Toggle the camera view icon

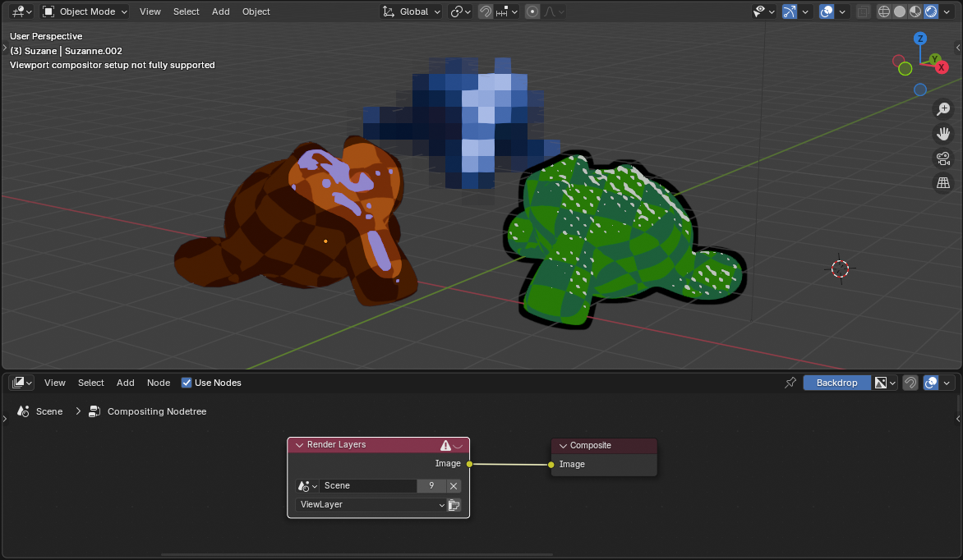tap(943, 158)
